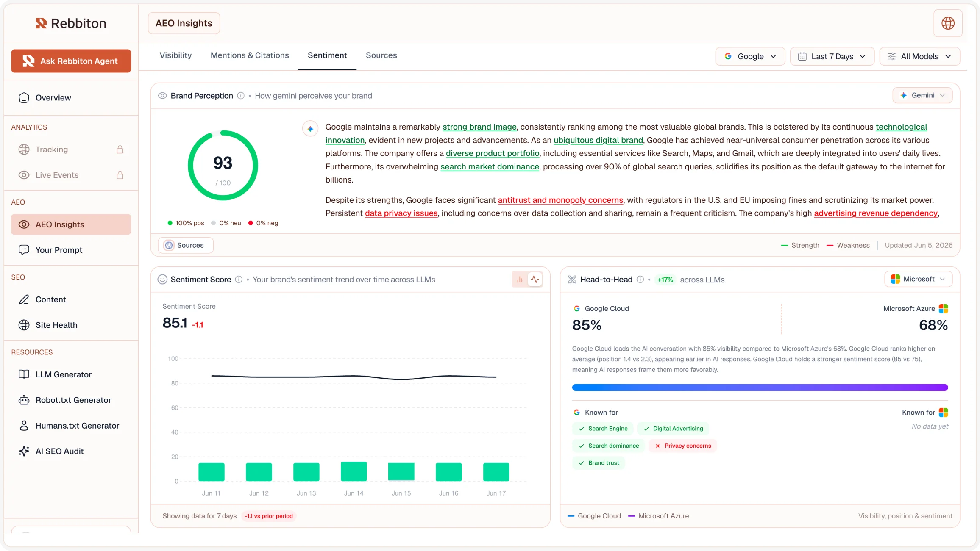Switch to the Sources tab
This screenshot has width=980, height=551.
381,55
